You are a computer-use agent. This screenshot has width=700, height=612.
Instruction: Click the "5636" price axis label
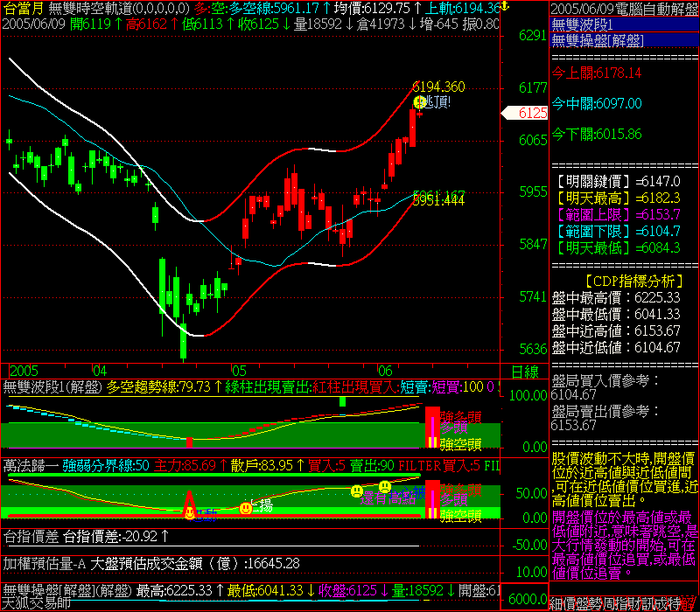[533, 349]
